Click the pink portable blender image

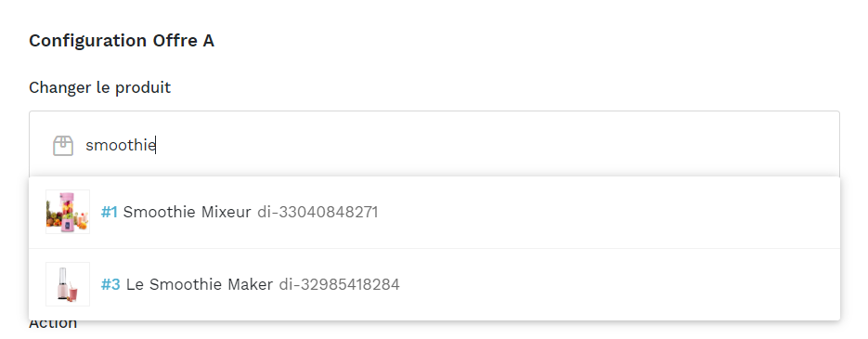pyautogui.click(x=68, y=212)
